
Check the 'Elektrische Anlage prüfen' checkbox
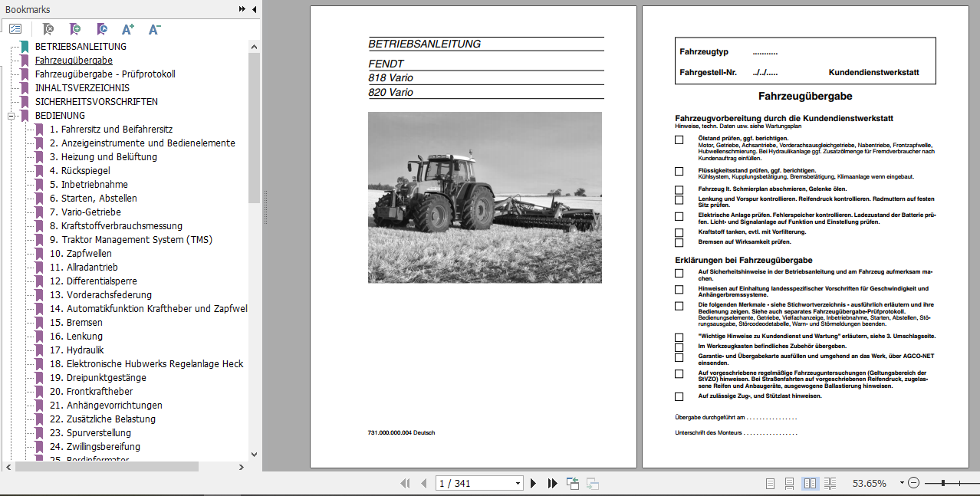(x=679, y=217)
